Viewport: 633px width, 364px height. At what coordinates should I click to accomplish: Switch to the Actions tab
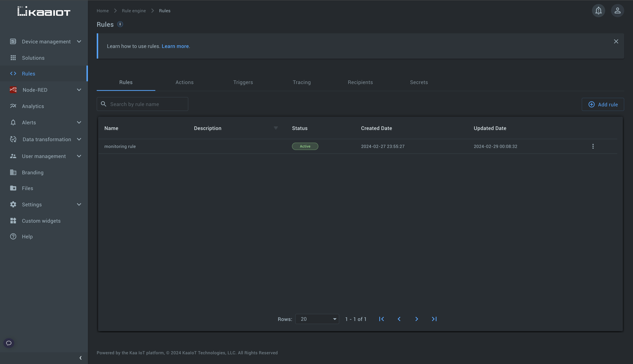(x=184, y=82)
